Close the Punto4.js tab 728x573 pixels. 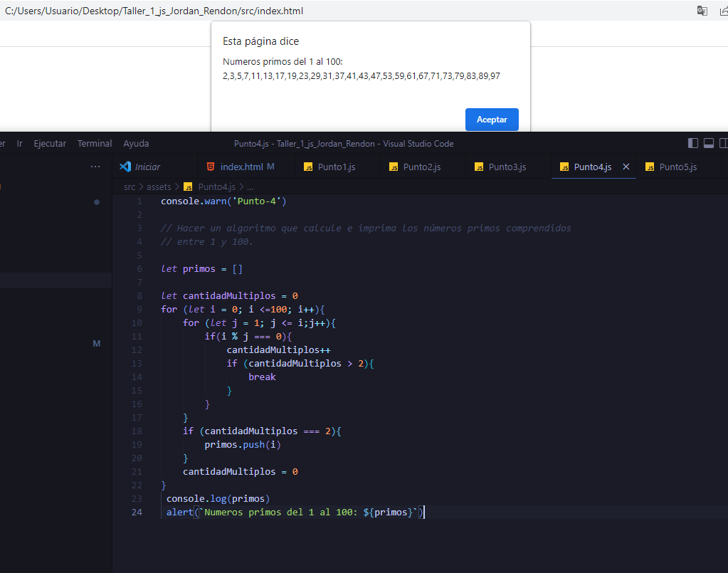click(x=626, y=167)
